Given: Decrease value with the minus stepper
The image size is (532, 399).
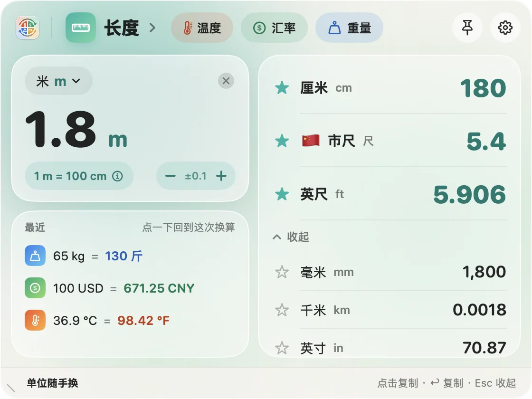Looking at the screenshot, I should tap(171, 176).
